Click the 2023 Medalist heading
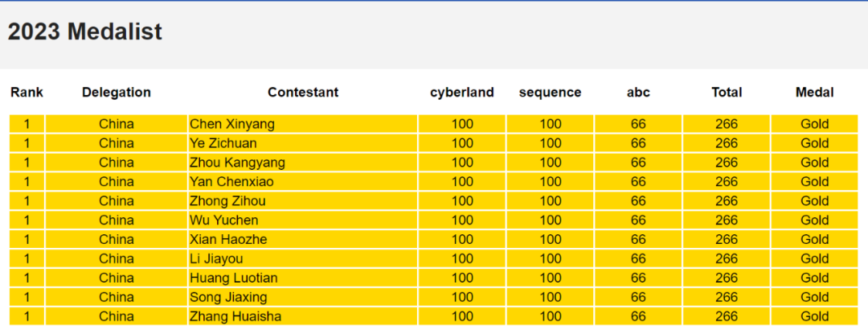This screenshot has width=868, height=326. pos(85,32)
